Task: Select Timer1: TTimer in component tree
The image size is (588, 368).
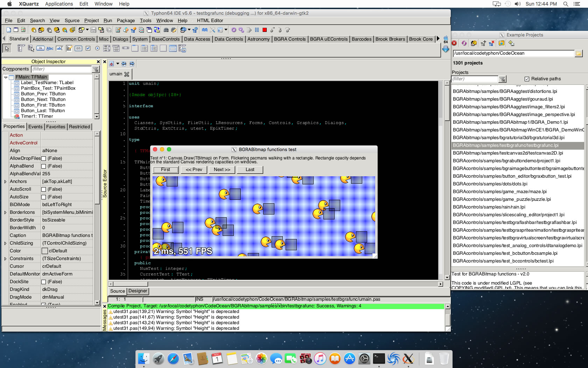Action: [37, 116]
